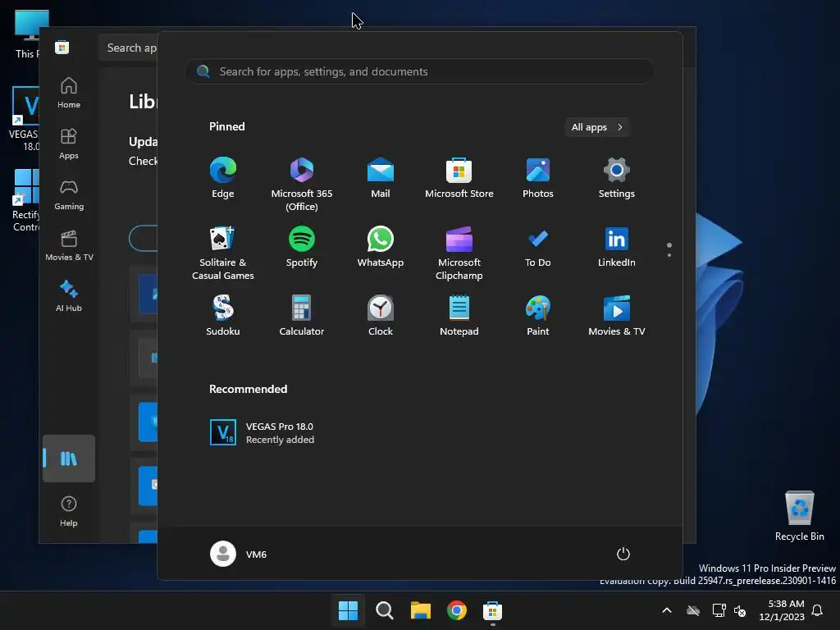Image resolution: width=840 pixels, height=630 pixels.
Task: Open the Mail app in Pinned
Action: click(381, 178)
